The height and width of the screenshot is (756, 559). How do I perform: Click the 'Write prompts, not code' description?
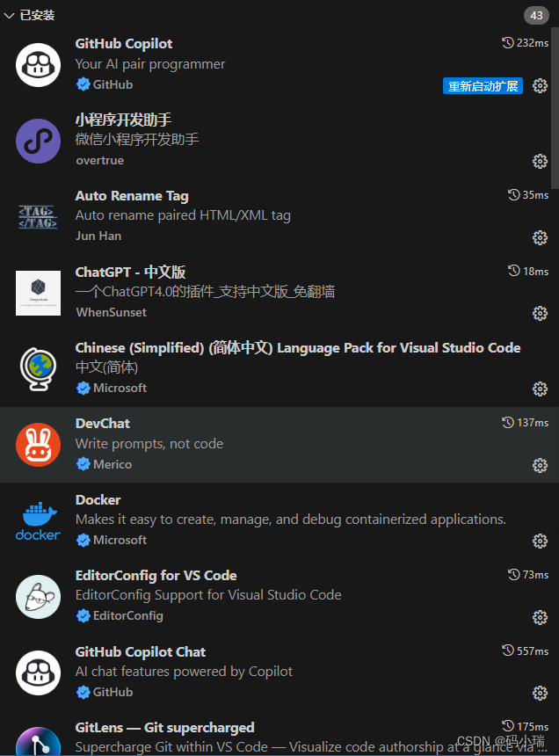point(149,444)
